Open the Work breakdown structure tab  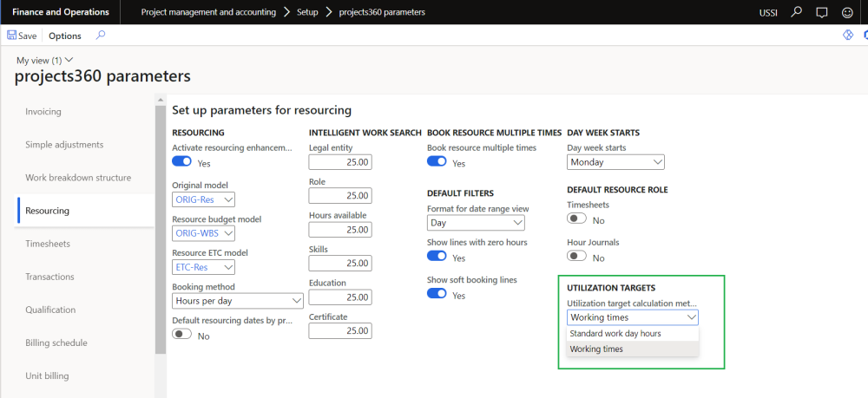pyautogui.click(x=78, y=178)
